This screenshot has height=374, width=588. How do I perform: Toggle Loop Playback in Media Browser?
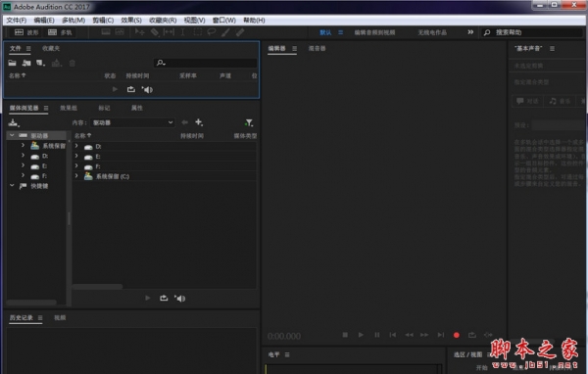point(164,298)
